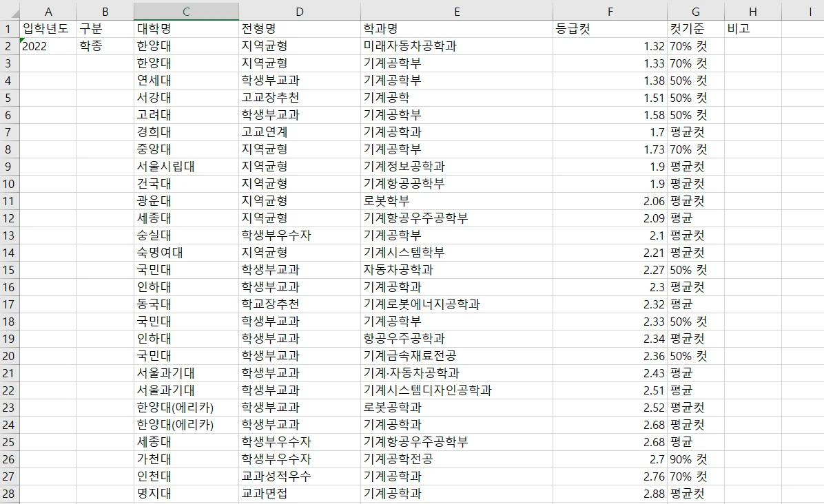Viewport: 824px width, 504px height.
Task: Select the 등급컷 header cell
Action: tap(609, 28)
